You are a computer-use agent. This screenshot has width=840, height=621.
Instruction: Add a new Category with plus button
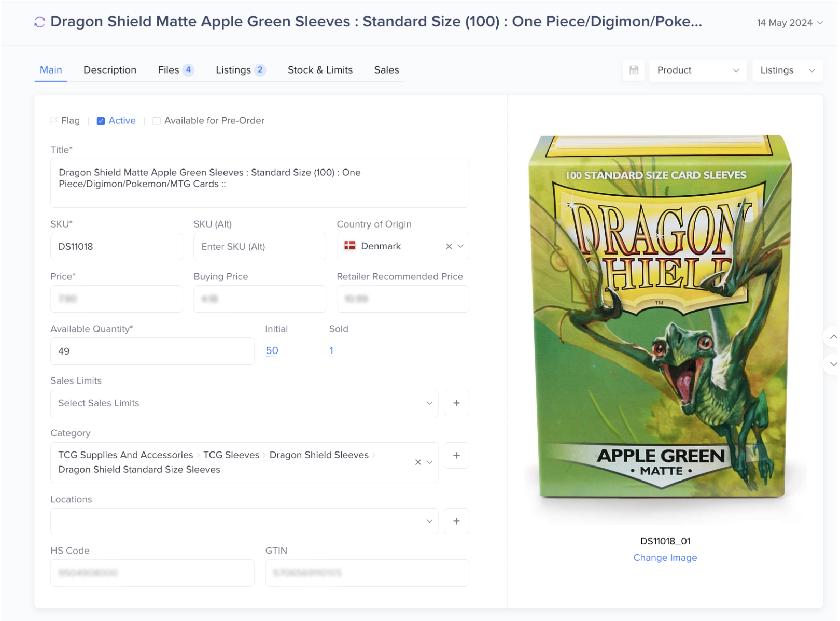(456, 455)
